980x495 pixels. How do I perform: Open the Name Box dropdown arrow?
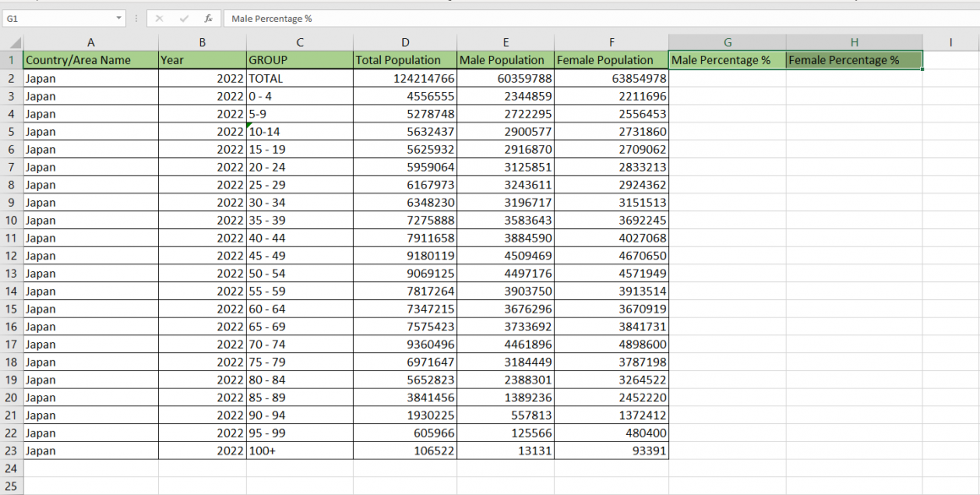click(117, 18)
